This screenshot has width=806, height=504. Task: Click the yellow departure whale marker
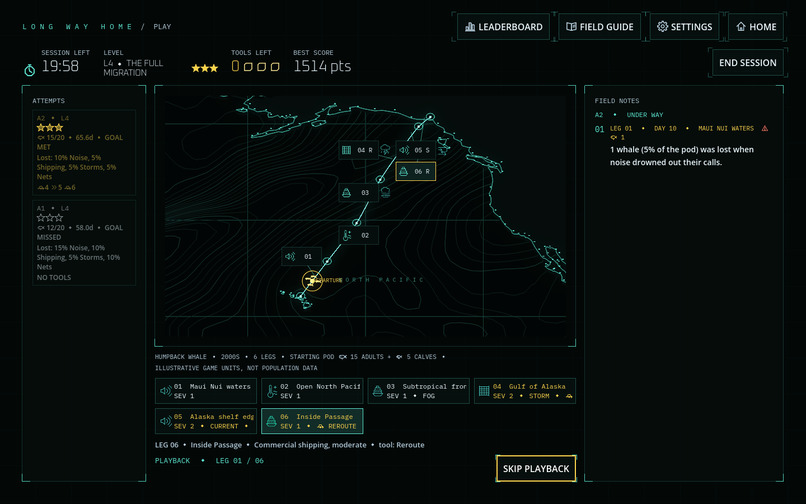[312, 281]
